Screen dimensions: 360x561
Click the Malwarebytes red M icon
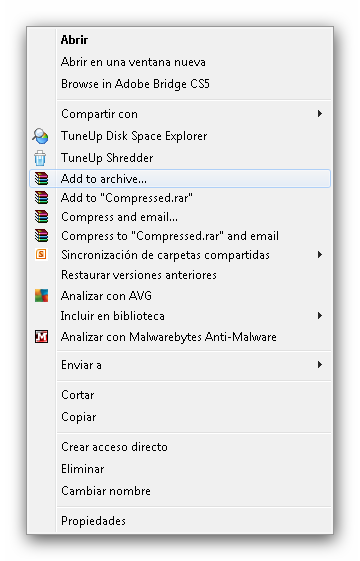(41, 337)
